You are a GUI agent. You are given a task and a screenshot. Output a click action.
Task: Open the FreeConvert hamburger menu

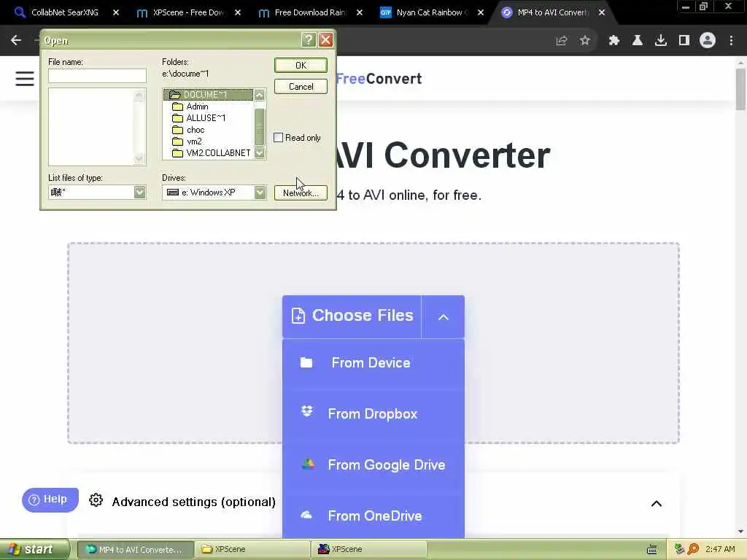click(25, 79)
